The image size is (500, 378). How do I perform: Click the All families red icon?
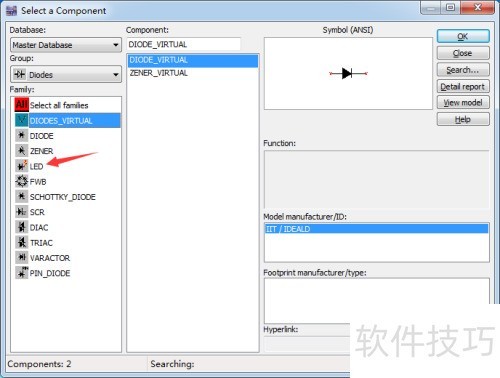(22, 105)
